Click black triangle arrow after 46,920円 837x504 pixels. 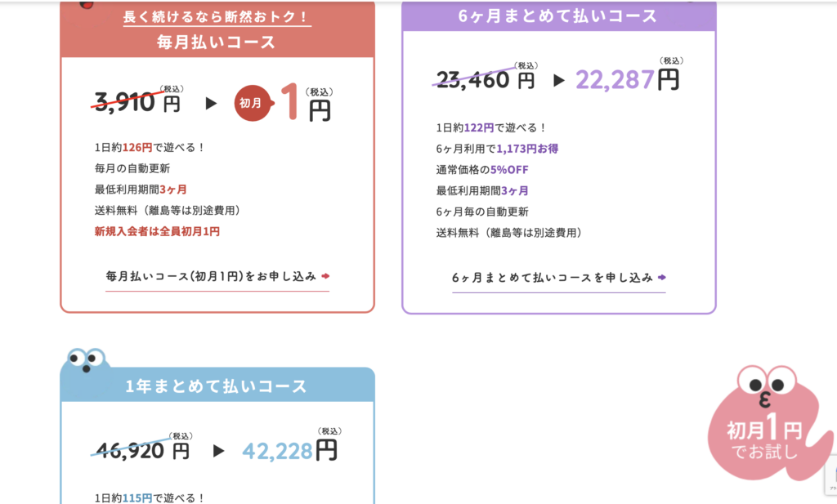tap(218, 450)
